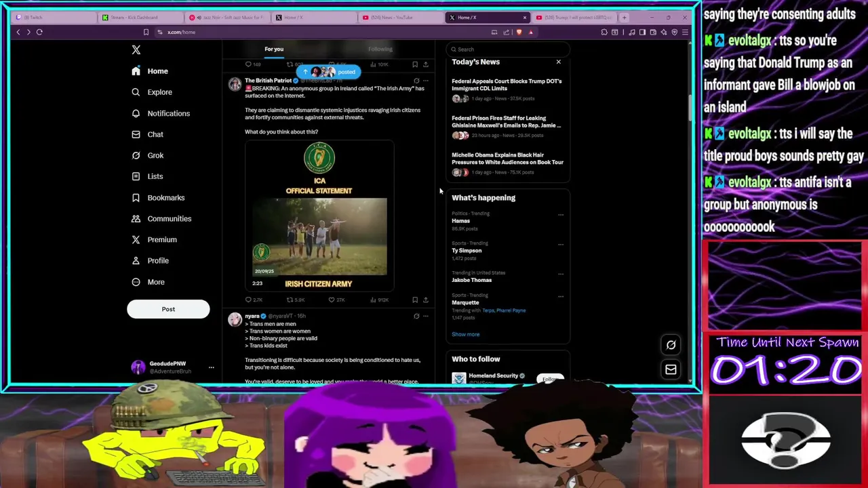The height and width of the screenshot is (488, 868).
Task: Share the British Patriot post
Action: 426,300
